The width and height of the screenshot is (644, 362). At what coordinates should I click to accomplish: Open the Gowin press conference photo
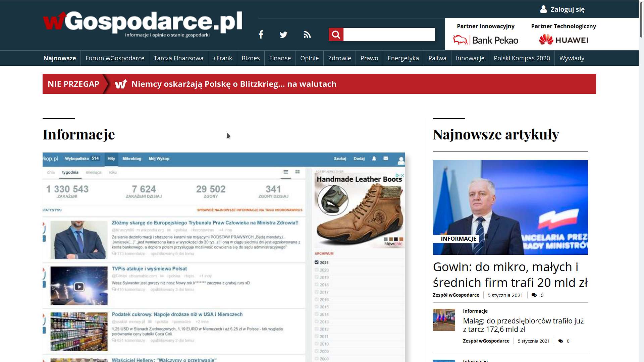tap(510, 207)
